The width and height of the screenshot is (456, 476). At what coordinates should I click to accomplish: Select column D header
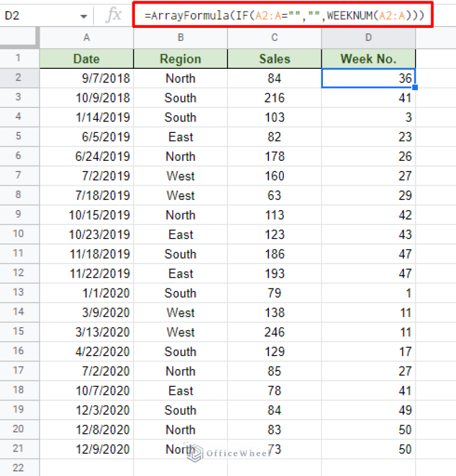coord(368,37)
